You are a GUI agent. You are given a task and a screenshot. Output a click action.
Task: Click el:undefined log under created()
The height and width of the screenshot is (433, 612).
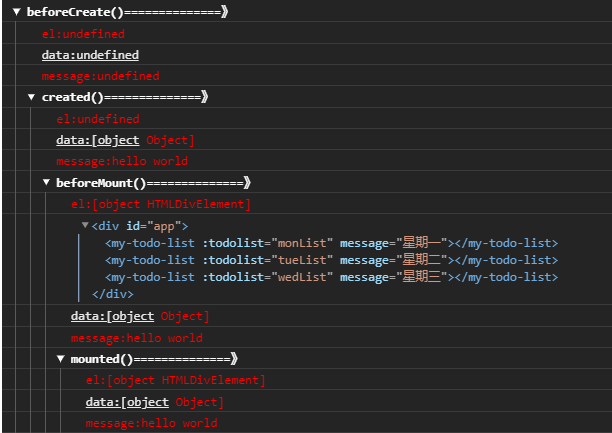98,119
